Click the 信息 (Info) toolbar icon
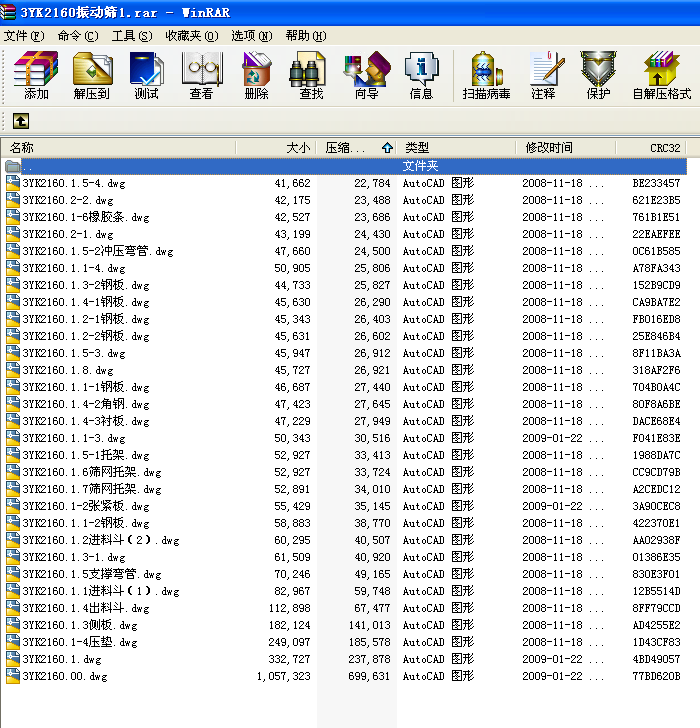This screenshot has width=700, height=728. pyautogui.click(x=421, y=76)
